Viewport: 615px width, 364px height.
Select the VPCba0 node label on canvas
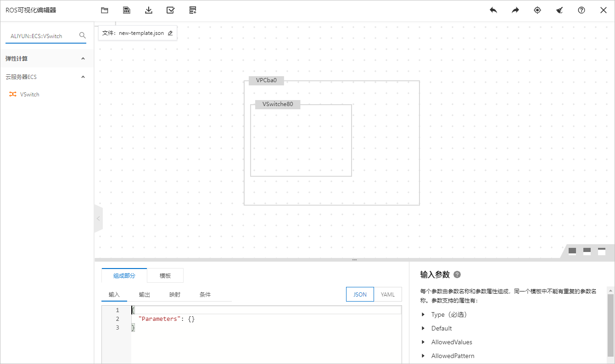tap(266, 80)
